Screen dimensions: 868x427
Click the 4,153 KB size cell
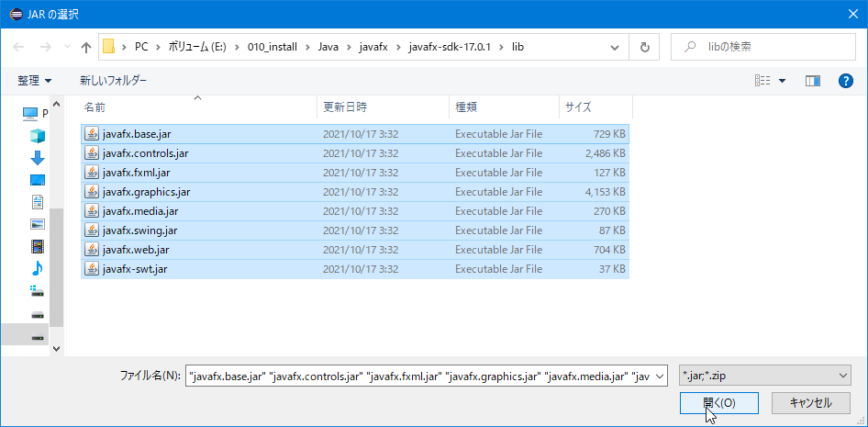click(605, 192)
